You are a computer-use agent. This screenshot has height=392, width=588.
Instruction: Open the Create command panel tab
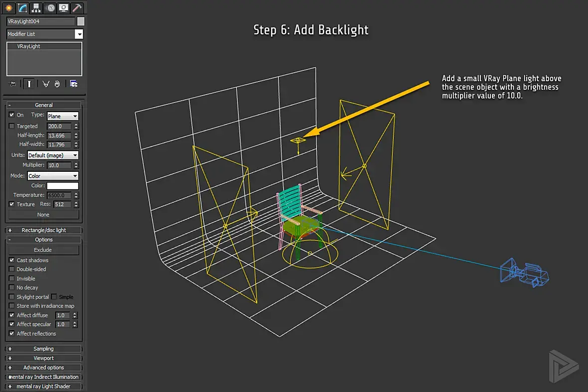point(8,7)
